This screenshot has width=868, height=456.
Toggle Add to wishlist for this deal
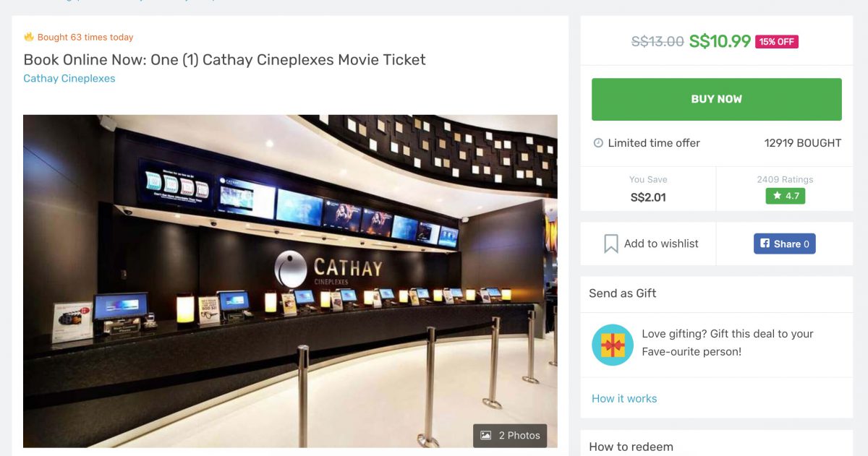click(647, 244)
